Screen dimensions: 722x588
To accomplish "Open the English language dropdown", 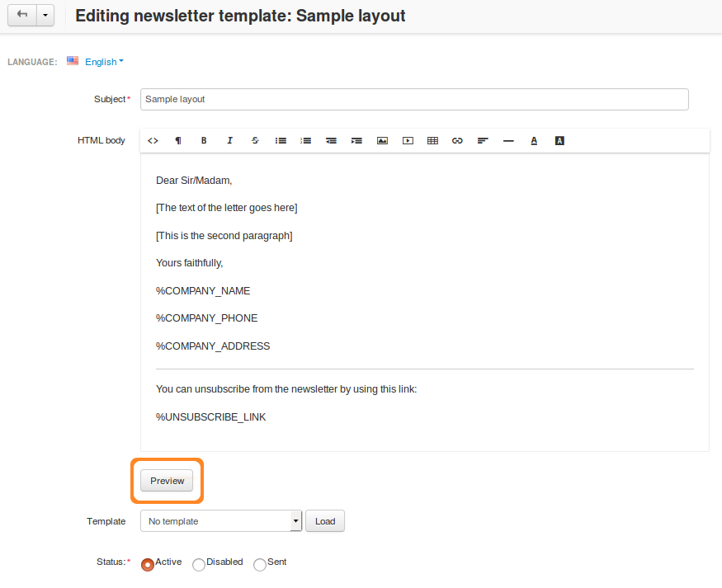I will pos(105,62).
